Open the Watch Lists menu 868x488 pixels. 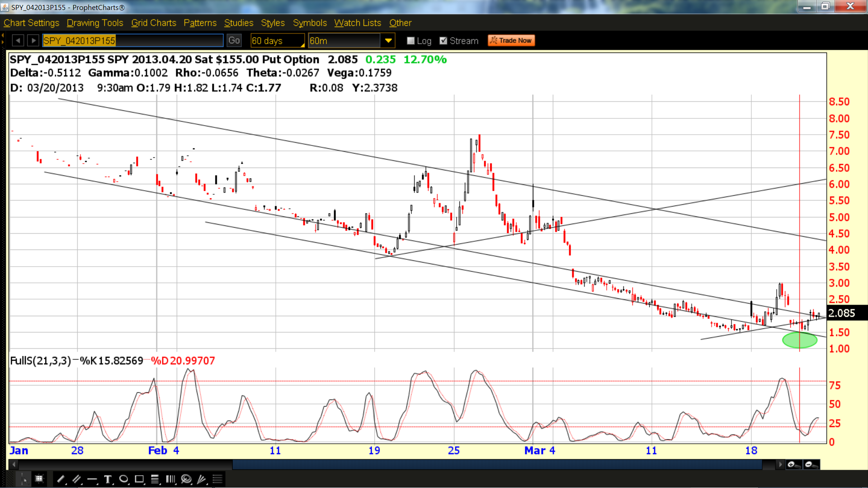pyautogui.click(x=358, y=23)
